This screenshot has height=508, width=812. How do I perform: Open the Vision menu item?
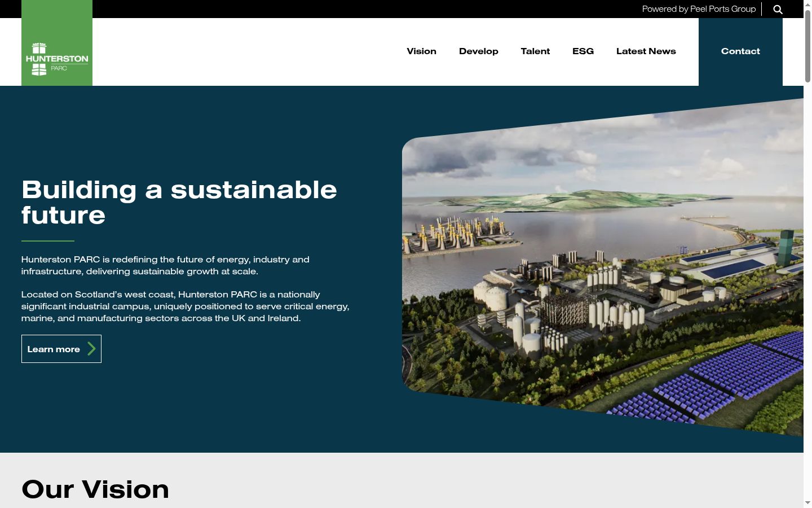point(421,51)
